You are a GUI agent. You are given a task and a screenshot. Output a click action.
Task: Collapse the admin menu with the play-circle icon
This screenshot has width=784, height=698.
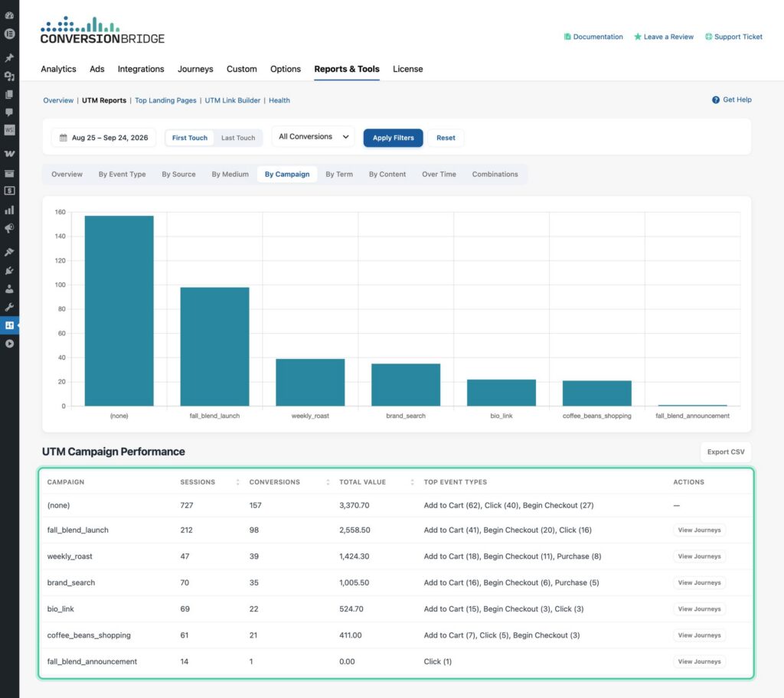[9, 344]
